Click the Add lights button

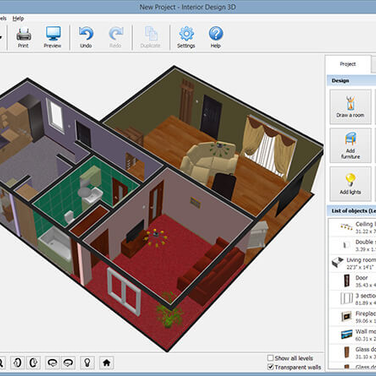point(350,184)
